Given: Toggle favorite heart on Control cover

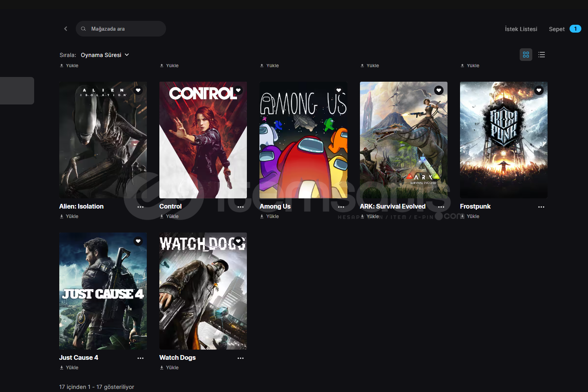Looking at the screenshot, I should click(238, 90).
